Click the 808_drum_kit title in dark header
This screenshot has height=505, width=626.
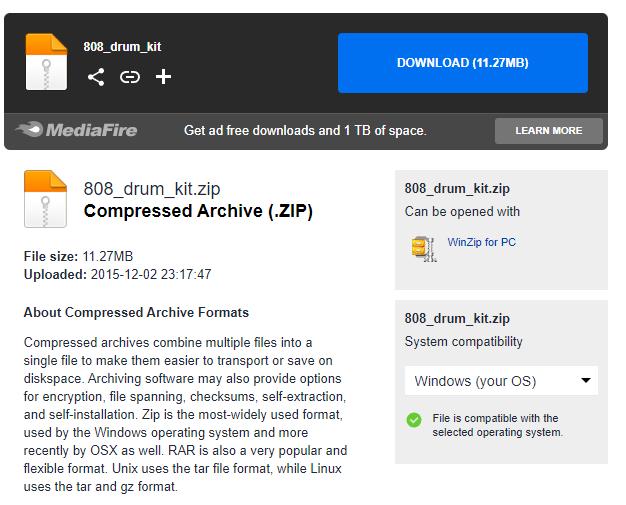[x=122, y=46]
